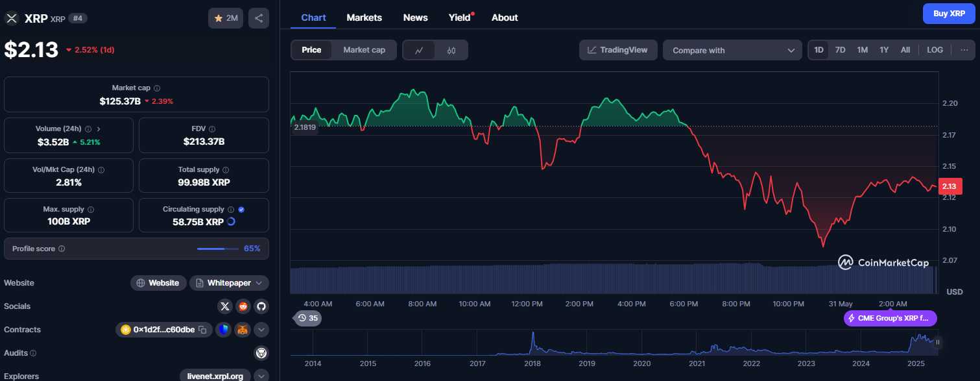Image resolution: width=980 pixels, height=381 pixels.
Task: Open the audit firm badge icon
Action: tap(261, 353)
